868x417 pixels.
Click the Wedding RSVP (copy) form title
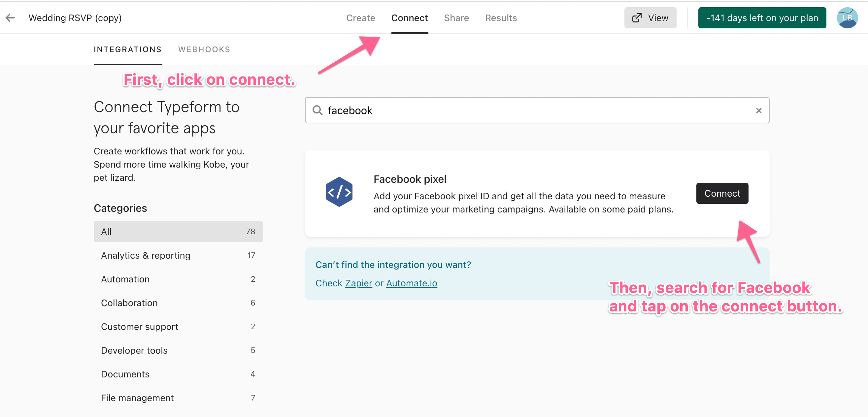(x=75, y=18)
